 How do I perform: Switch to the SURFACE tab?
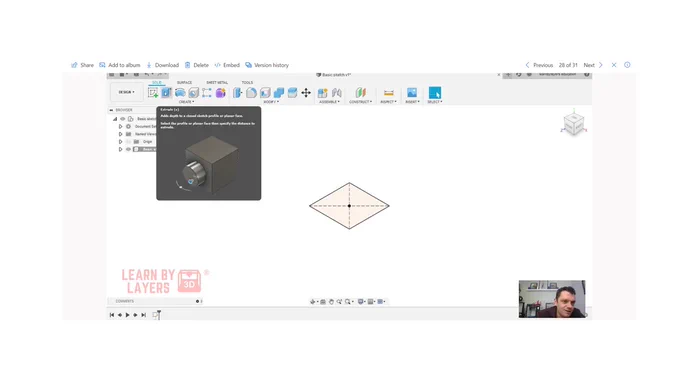click(184, 82)
